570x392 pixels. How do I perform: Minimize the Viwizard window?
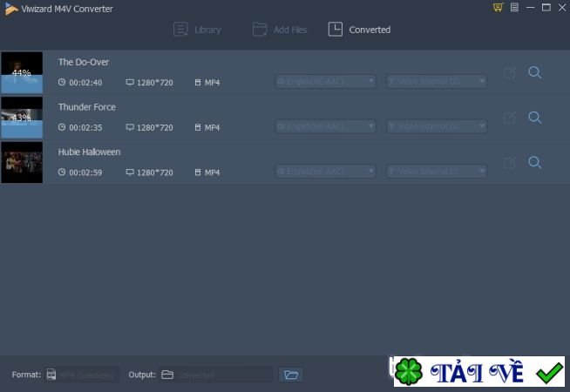click(531, 7)
